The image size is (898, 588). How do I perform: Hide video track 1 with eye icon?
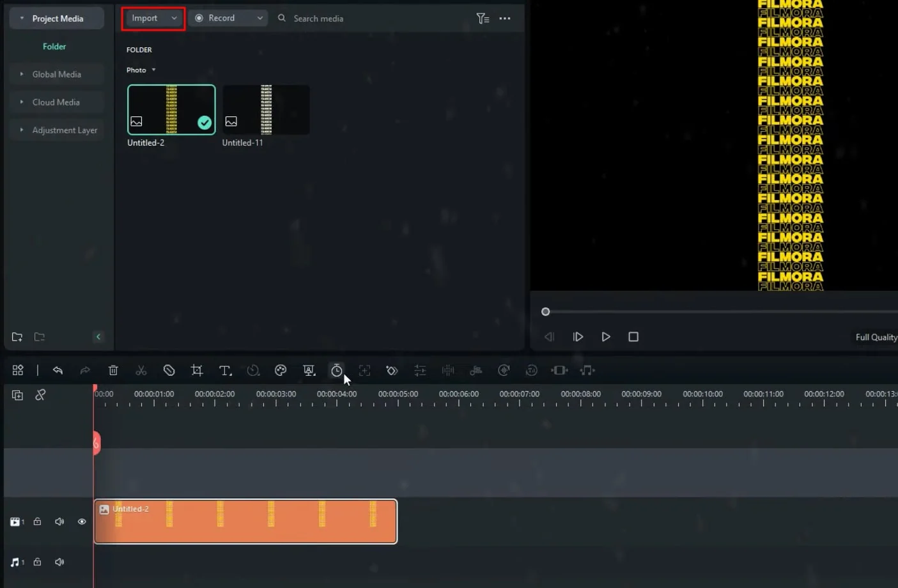point(82,522)
